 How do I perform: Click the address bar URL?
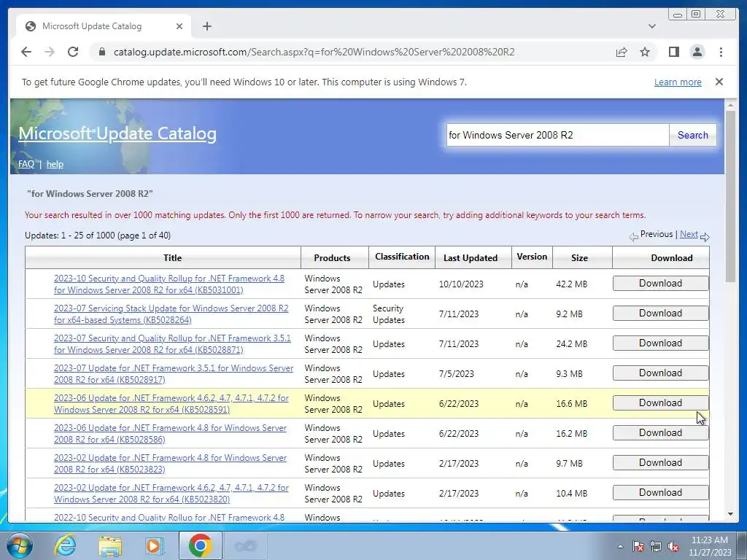click(x=314, y=52)
